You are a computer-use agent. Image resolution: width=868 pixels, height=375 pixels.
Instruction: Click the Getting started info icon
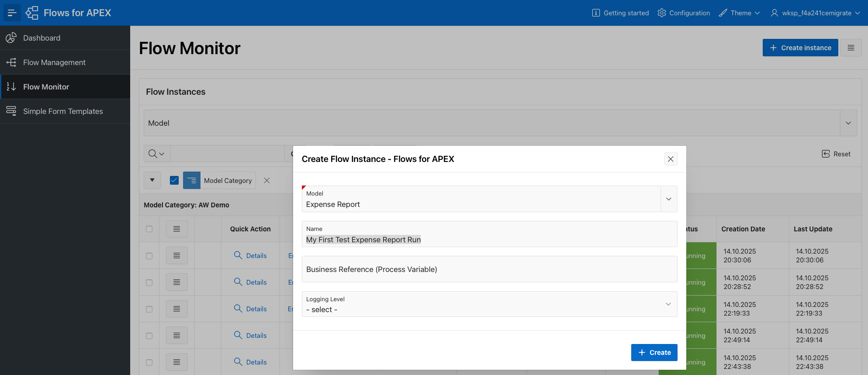click(596, 13)
